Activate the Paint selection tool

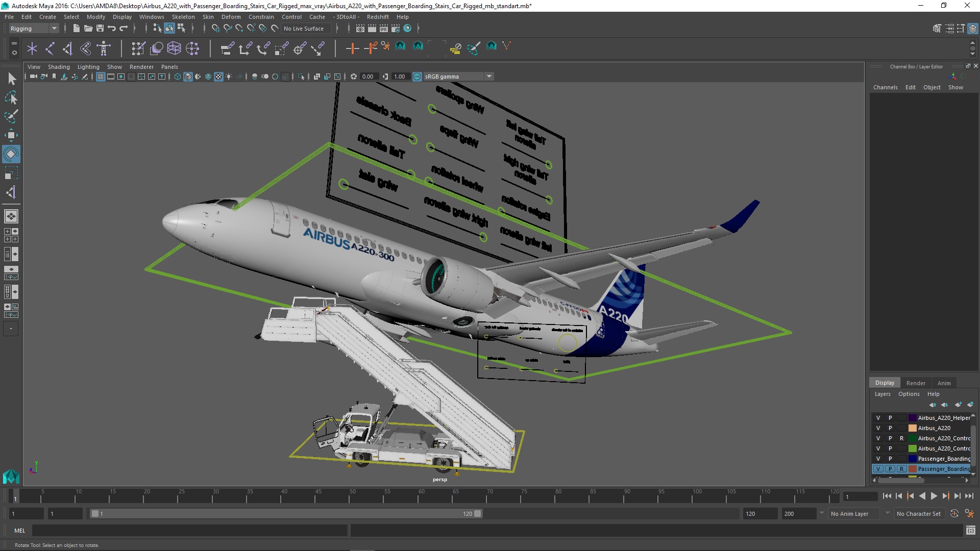point(11,116)
